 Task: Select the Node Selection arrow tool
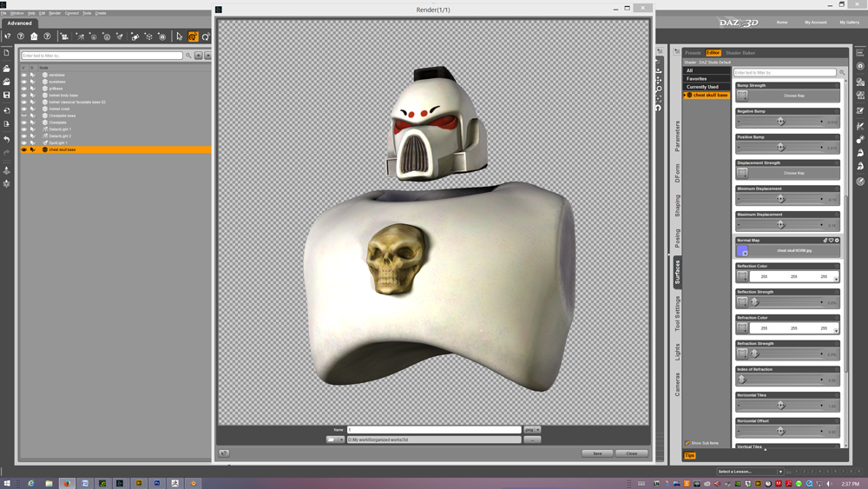click(x=180, y=36)
